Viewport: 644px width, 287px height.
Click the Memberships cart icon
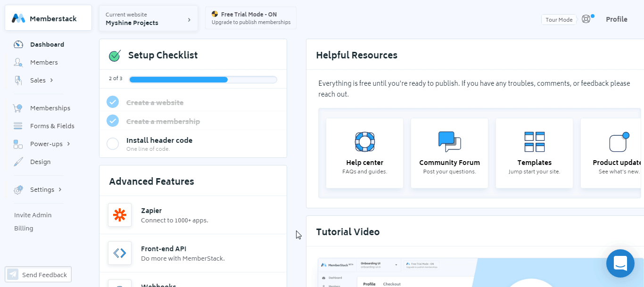(18, 108)
